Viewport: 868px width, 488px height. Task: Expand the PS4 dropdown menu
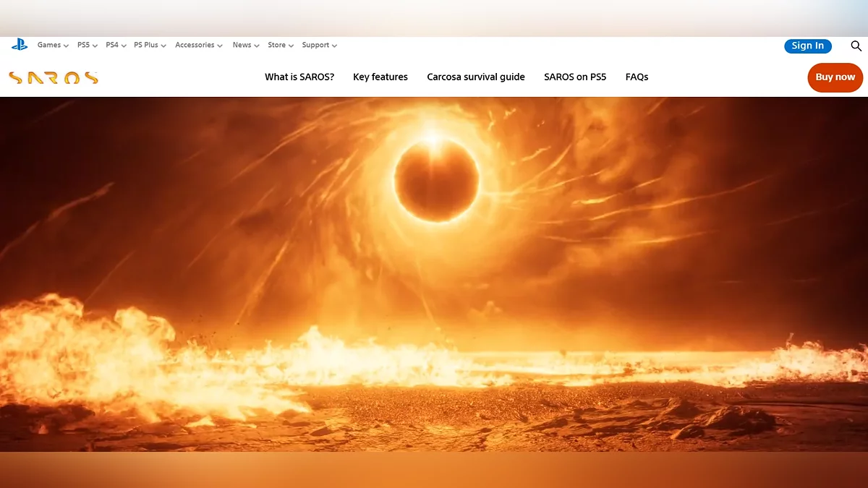[x=116, y=45]
